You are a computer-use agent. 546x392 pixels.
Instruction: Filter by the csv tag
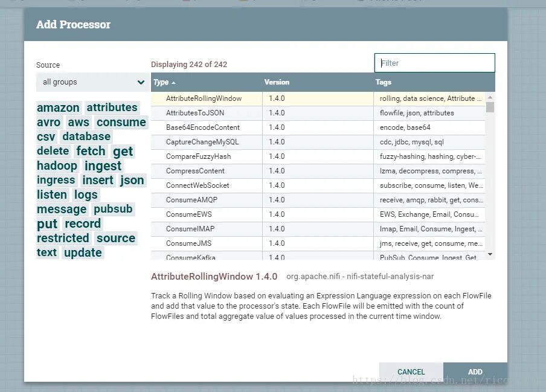[x=46, y=137]
